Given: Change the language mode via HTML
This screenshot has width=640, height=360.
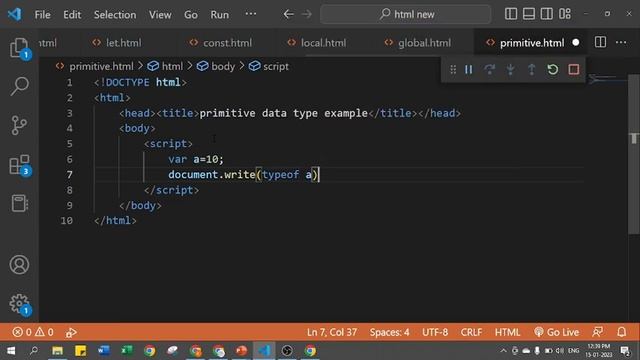Looking at the screenshot, I should [x=507, y=332].
